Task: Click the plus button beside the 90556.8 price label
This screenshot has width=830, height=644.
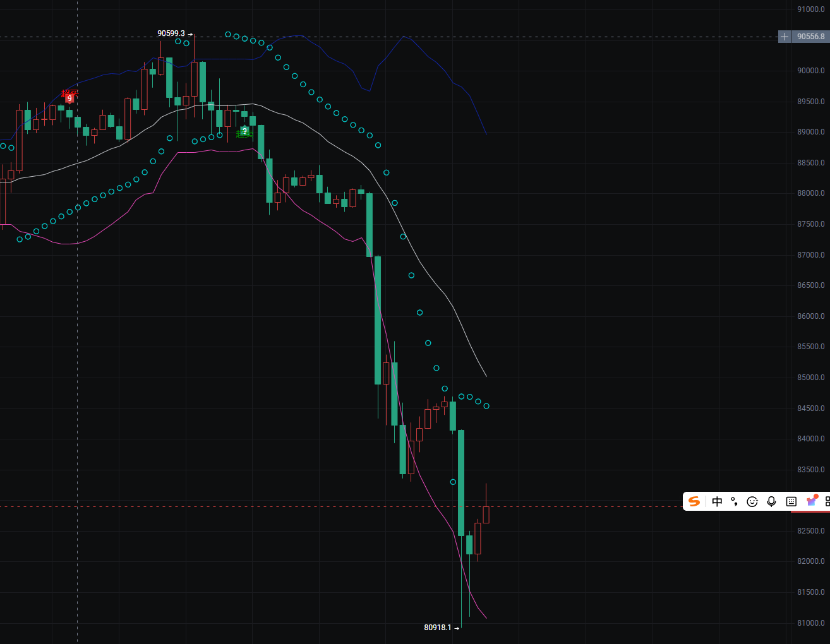Action: [784, 37]
